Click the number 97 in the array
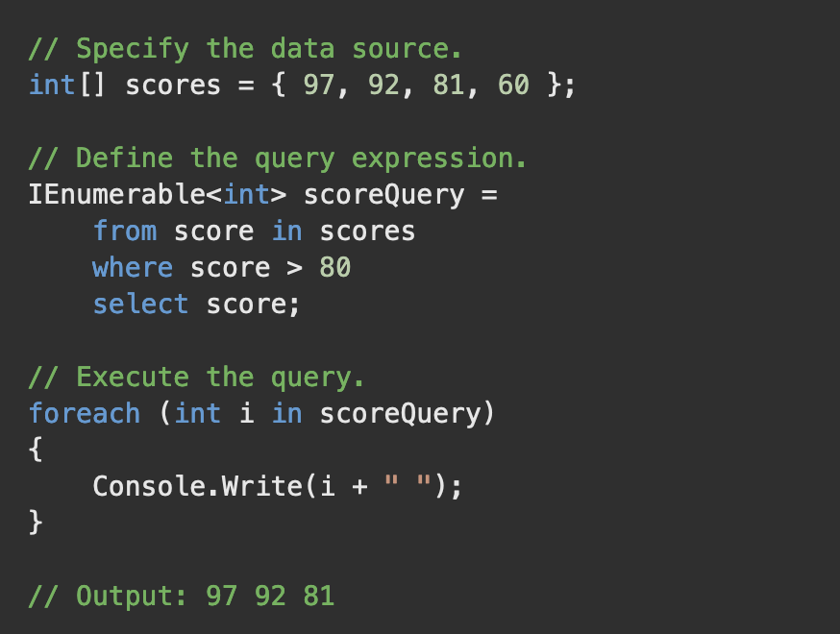This screenshot has width=840, height=634. (x=318, y=85)
